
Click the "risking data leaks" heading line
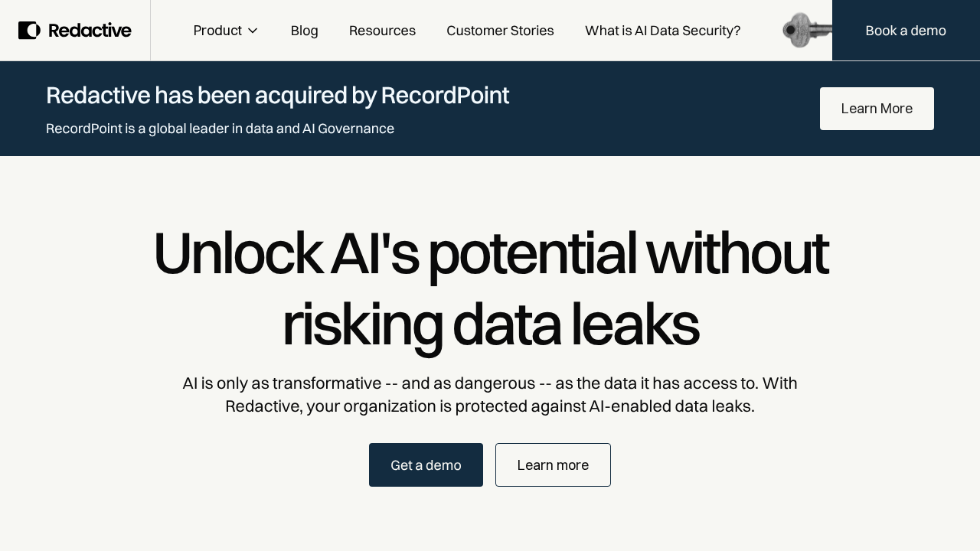pos(490,325)
